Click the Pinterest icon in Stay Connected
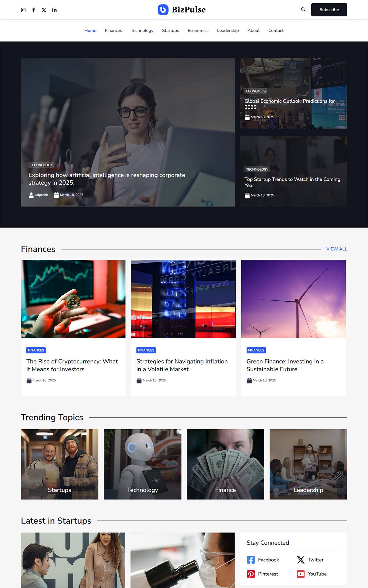This screenshot has height=588, width=368. tap(251, 574)
